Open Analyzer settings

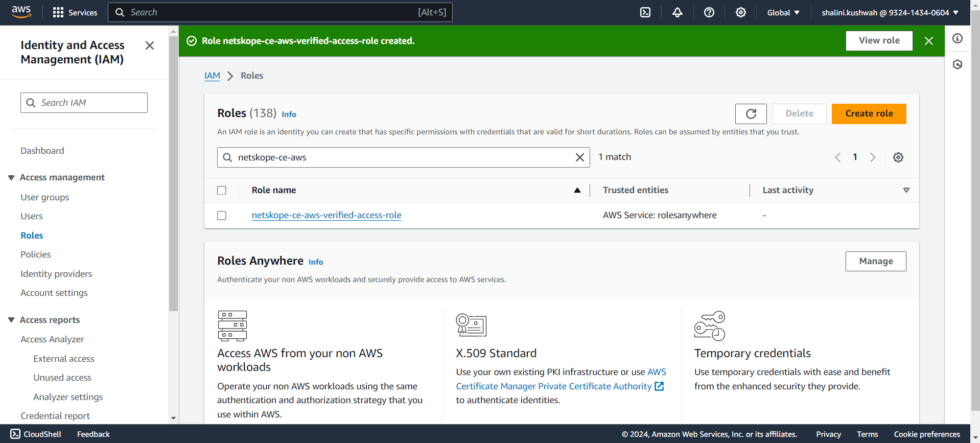click(x=68, y=397)
